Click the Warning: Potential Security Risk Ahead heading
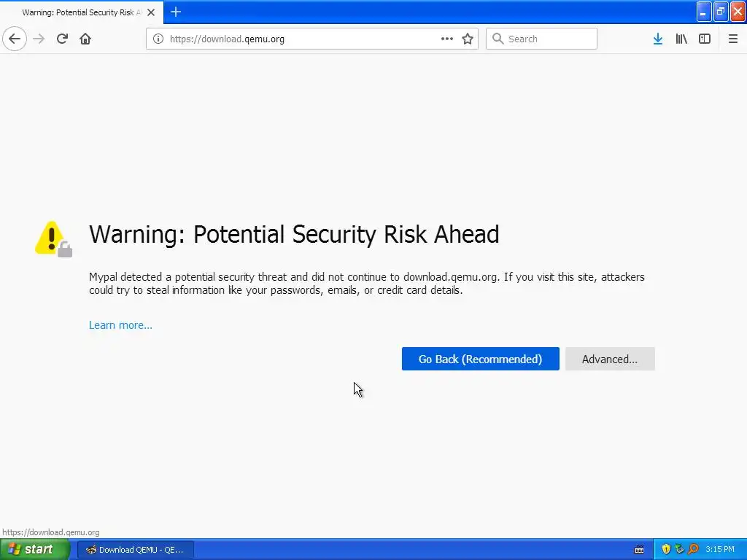This screenshot has width=747, height=560. click(294, 234)
